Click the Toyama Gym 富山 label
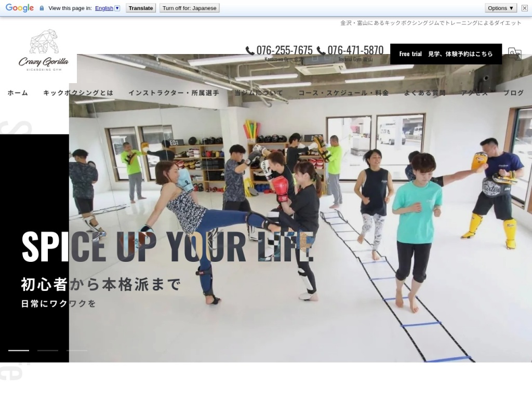The width and height of the screenshot is (532, 399). [x=355, y=59]
